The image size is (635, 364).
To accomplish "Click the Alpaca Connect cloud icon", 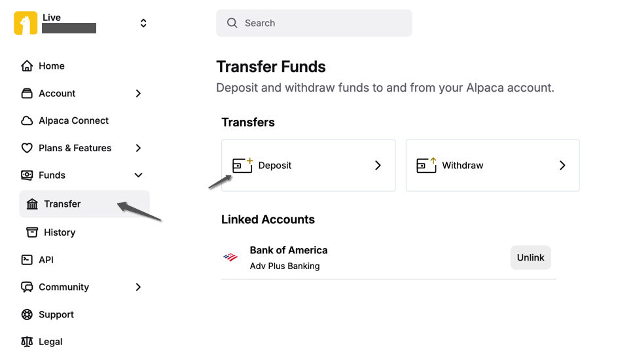I will pos(27,120).
